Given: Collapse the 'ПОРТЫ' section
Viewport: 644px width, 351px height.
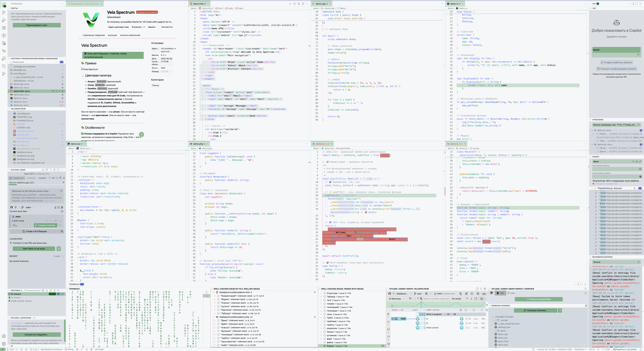Looking at the screenshot, I should (9, 8).
